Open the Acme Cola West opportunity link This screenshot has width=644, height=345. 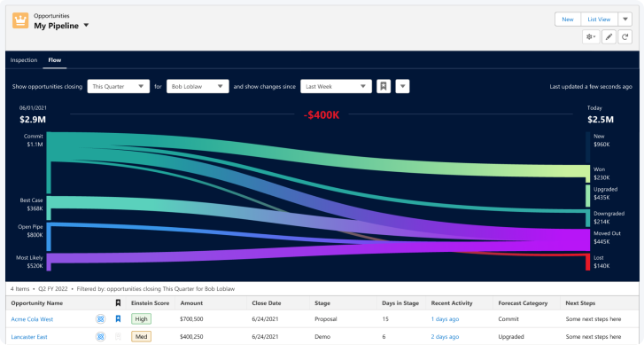pos(32,319)
